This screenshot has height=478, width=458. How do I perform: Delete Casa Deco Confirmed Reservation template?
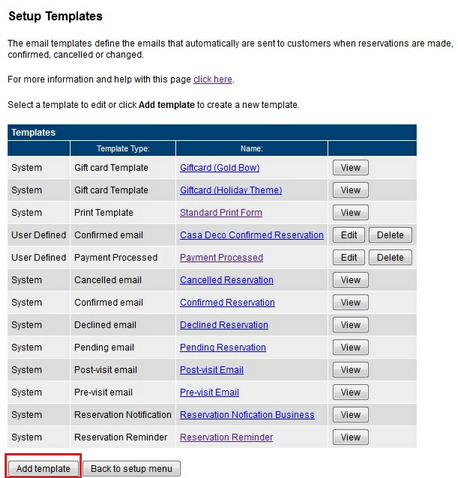[x=390, y=235]
